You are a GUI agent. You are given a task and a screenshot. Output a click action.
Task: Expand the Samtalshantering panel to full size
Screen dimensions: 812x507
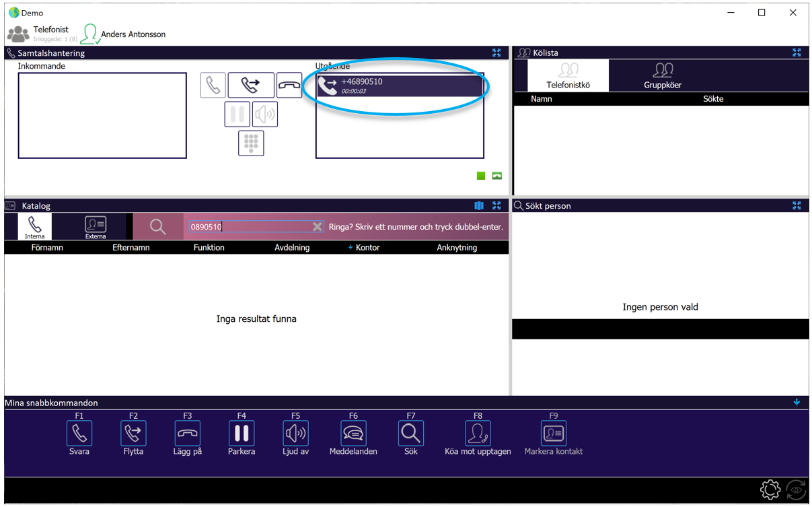click(496, 53)
